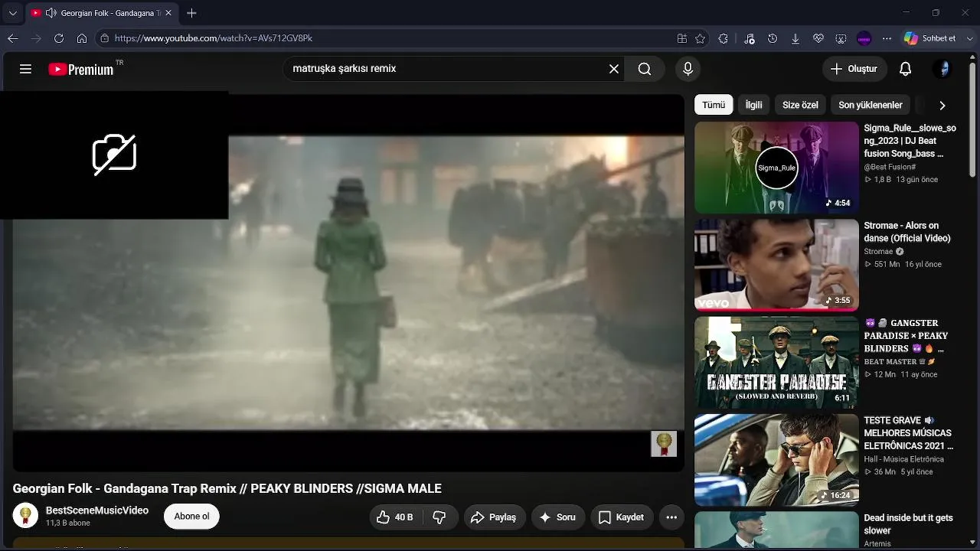Viewport: 980px width, 551px height.
Task: Select the Tümü filter chip
Action: [714, 105]
